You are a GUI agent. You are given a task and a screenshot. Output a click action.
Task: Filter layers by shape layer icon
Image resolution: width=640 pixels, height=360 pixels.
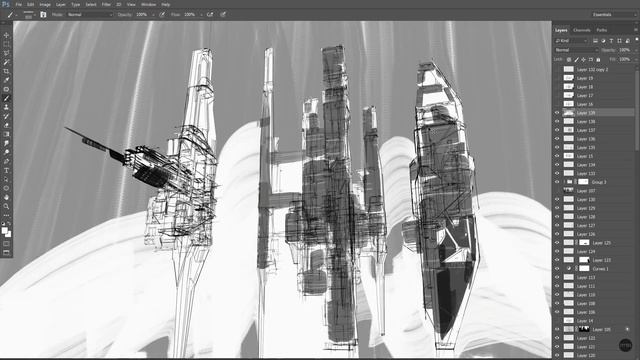[619, 41]
